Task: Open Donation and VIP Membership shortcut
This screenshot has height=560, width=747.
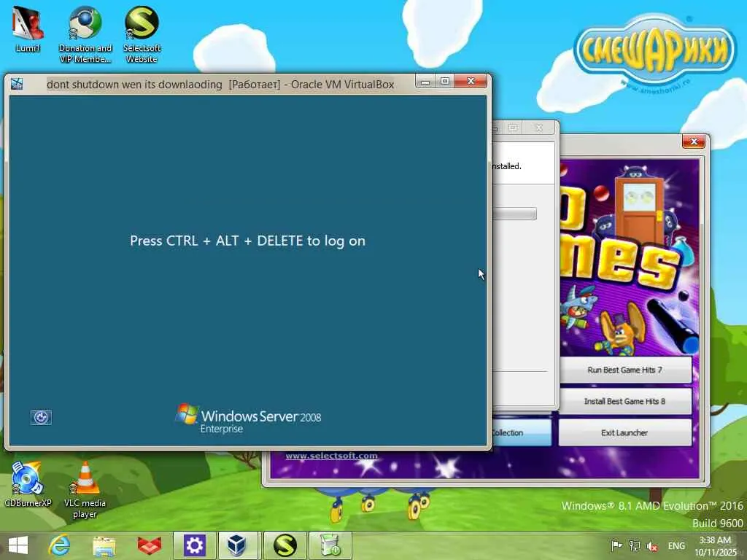Action: pos(85,34)
